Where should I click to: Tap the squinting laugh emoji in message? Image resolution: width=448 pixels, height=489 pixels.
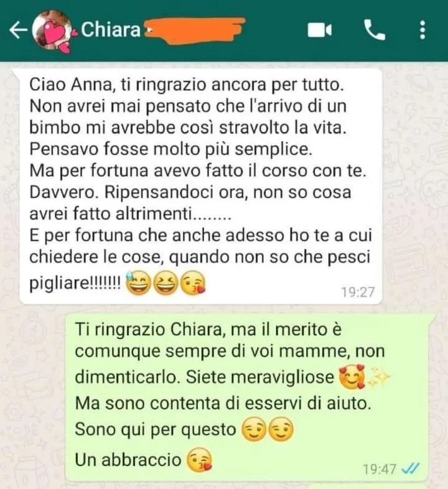[x=166, y=283]
